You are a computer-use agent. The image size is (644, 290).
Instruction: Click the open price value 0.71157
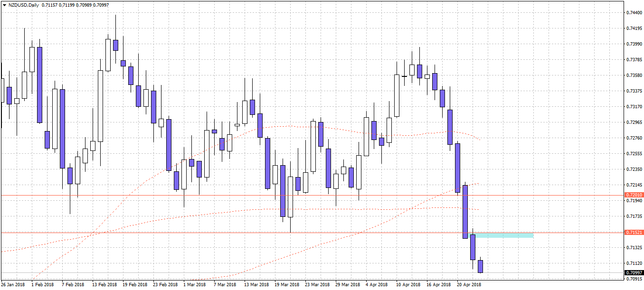click(x=51, y=5)
